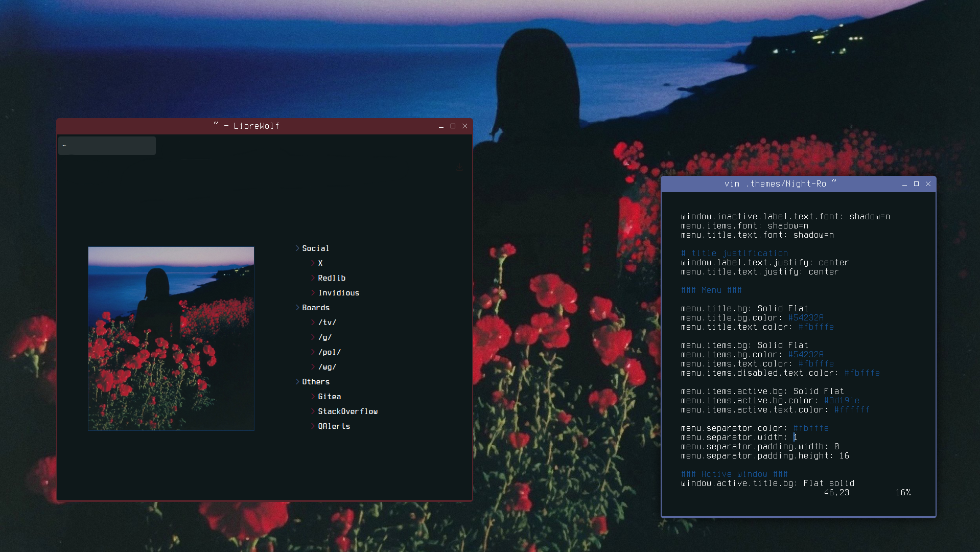Click #3d191e color value in vim

point(842,401)
